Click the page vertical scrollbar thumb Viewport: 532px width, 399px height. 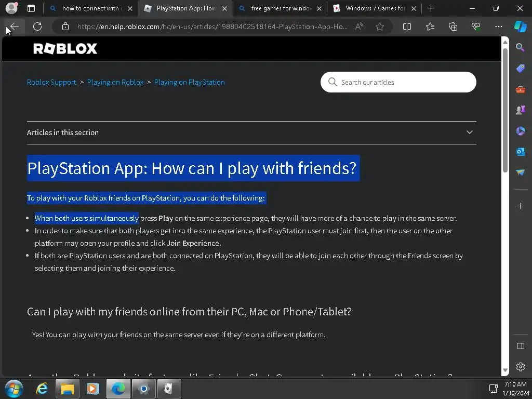(x=505, y=110)
